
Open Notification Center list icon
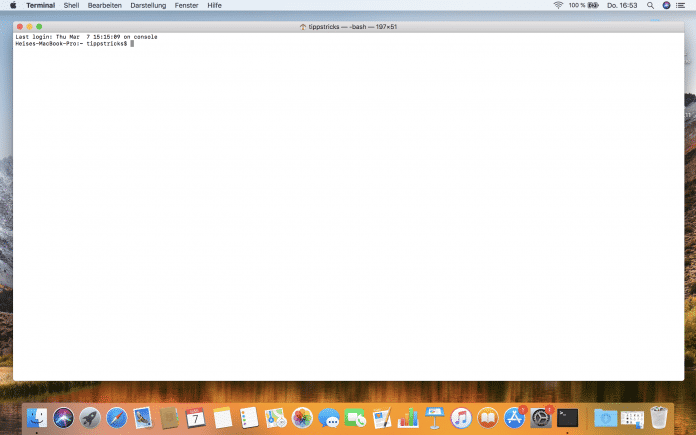[x=682, y=5]
